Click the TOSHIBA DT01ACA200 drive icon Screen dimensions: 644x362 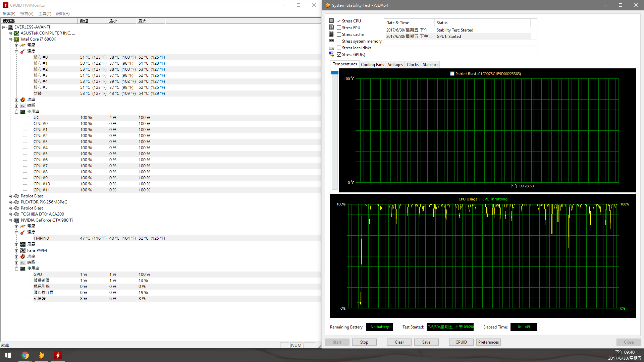point(16,214)
